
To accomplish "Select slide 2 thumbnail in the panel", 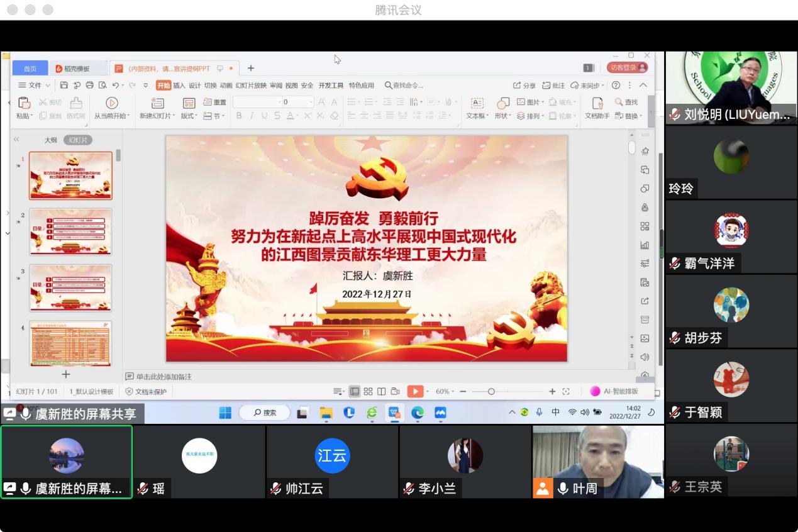I will pyautogui.click(x=70, y=231).
